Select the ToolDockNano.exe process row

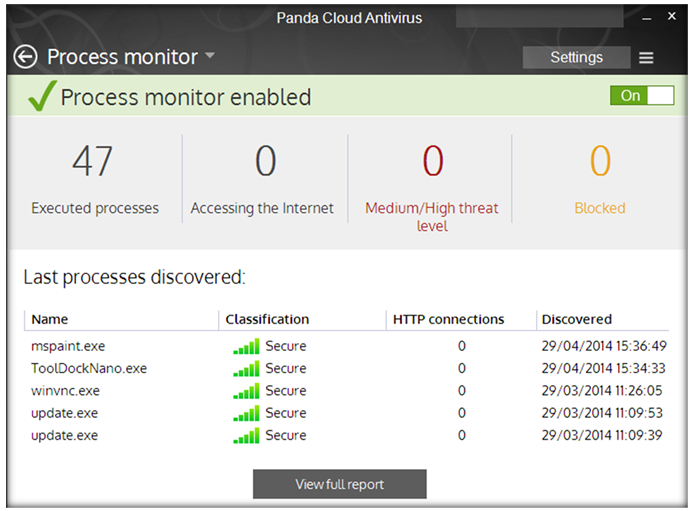click(347, 369)
